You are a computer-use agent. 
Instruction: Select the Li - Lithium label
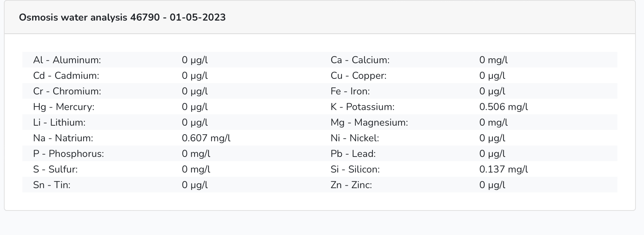pos(59,122)
